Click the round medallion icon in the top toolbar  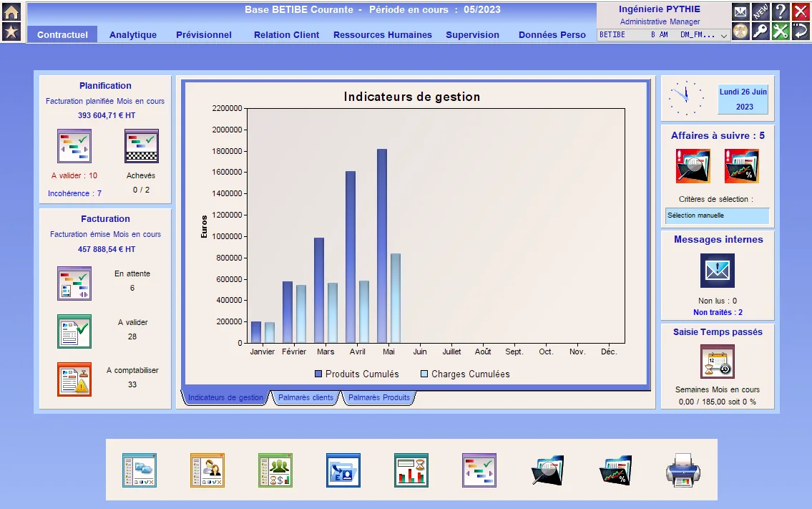click(740, 31)
